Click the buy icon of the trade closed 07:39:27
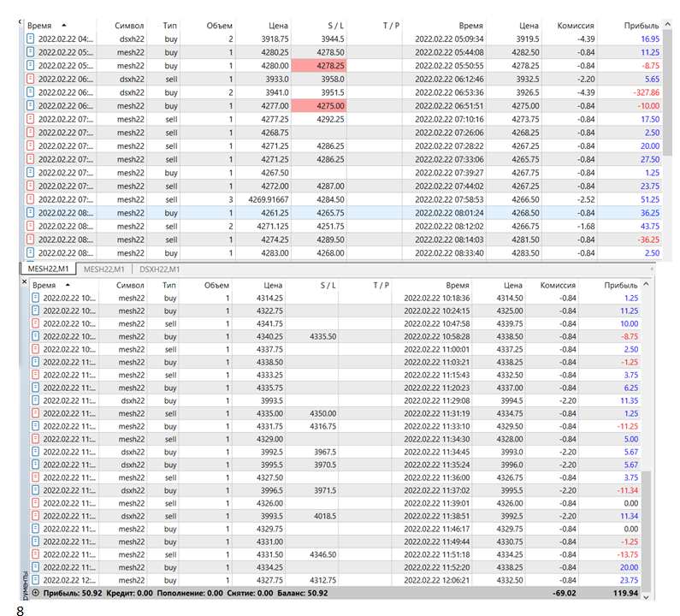The width and height of the screenshot is (680, 616). coord(30,172)
